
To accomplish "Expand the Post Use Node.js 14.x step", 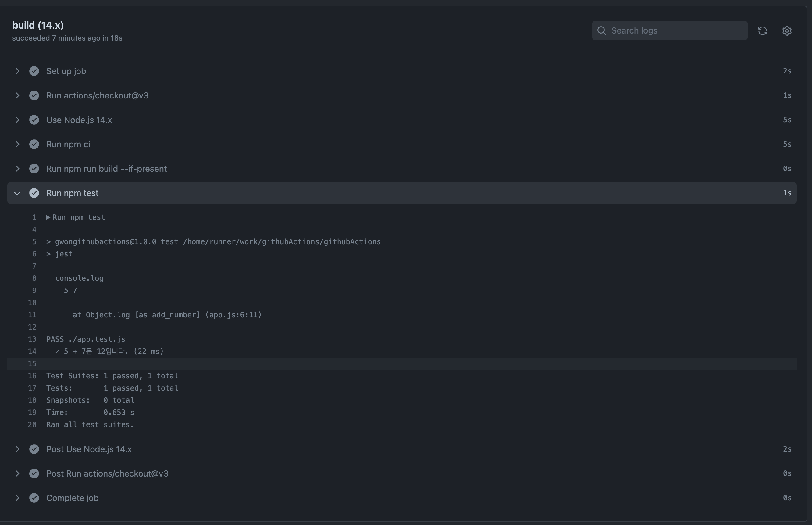I will pos(17,449).
